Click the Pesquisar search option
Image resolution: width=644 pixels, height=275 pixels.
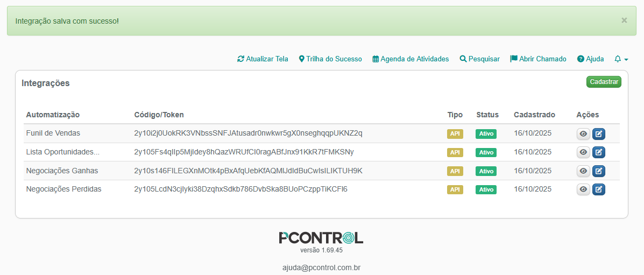(479, 59)
